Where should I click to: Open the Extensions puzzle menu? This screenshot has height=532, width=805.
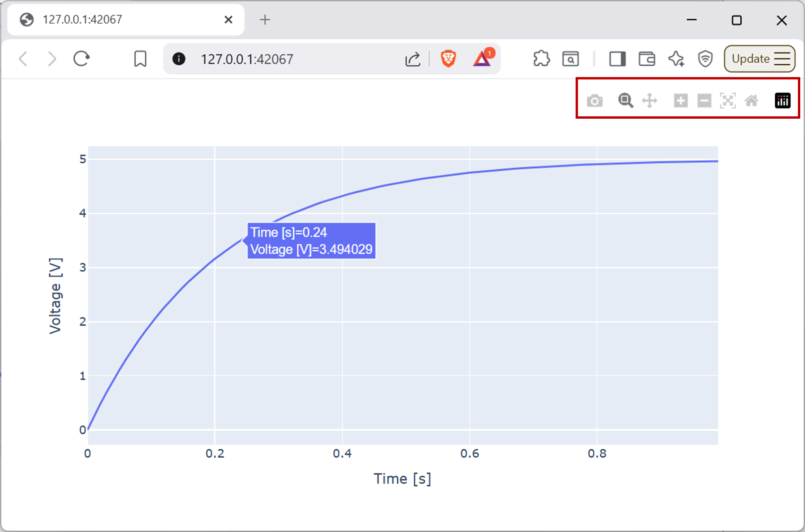pyautogui.click(x=541, y=59)
